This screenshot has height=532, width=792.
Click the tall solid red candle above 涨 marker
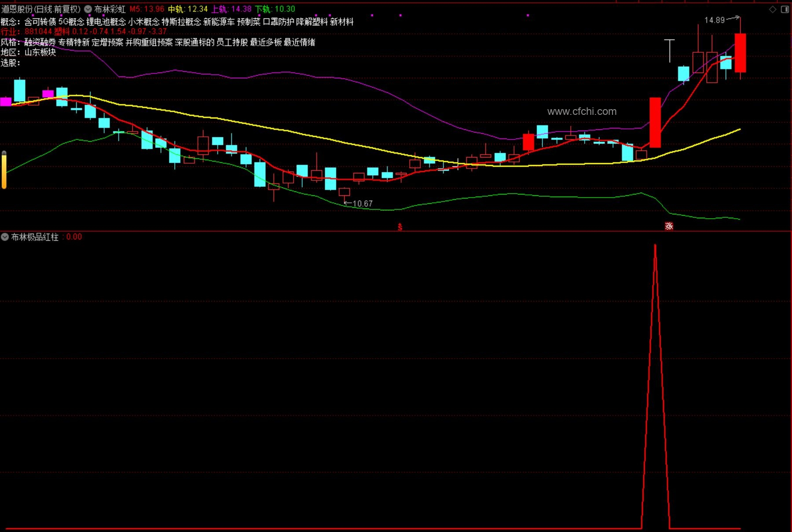pyautogui.click(x=655, y=122)
